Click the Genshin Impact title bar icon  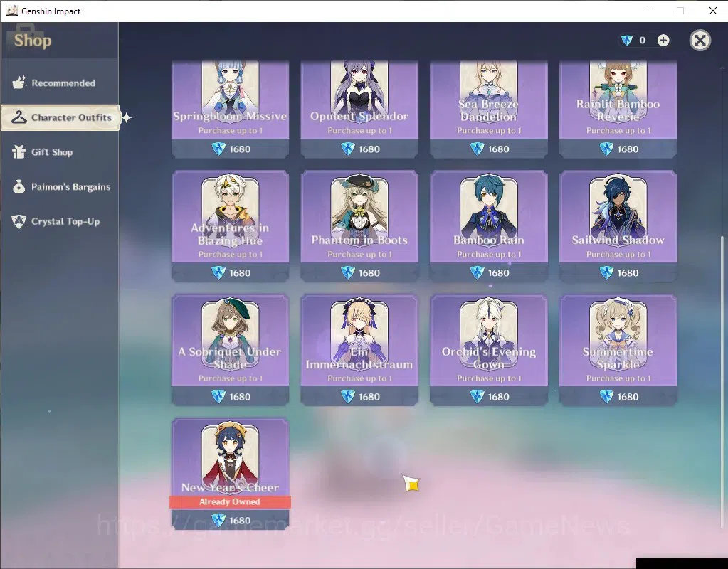click(12, 11)
